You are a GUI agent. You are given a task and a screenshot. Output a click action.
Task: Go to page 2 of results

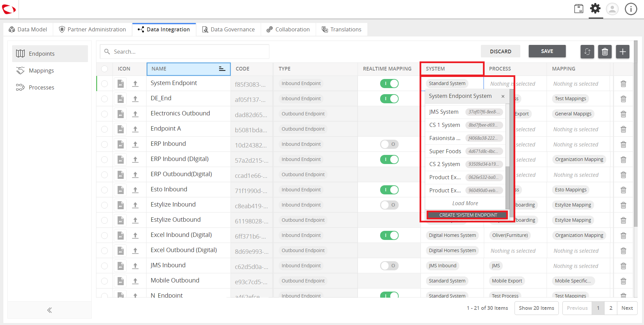point(611,308)
